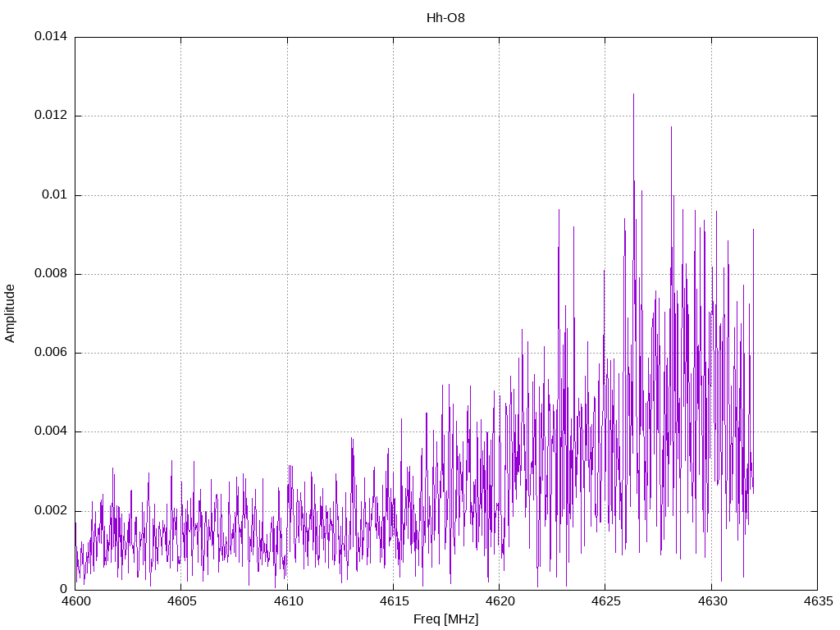Click the 0 y-axis origin label
The image size is (840, 630).
(x=63, y=589)
